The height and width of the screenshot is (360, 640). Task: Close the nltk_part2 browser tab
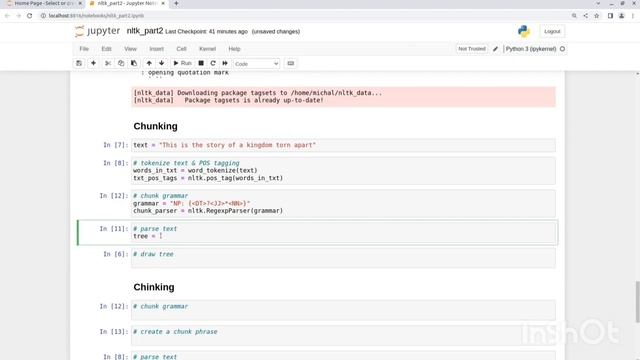pos(163,3)
